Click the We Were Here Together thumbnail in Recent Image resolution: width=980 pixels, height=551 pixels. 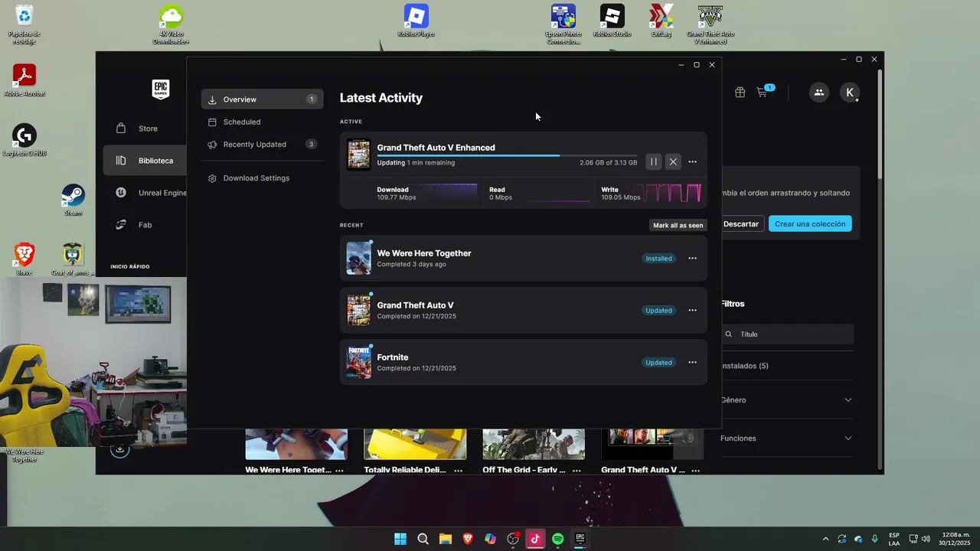[x=358, y=258]
